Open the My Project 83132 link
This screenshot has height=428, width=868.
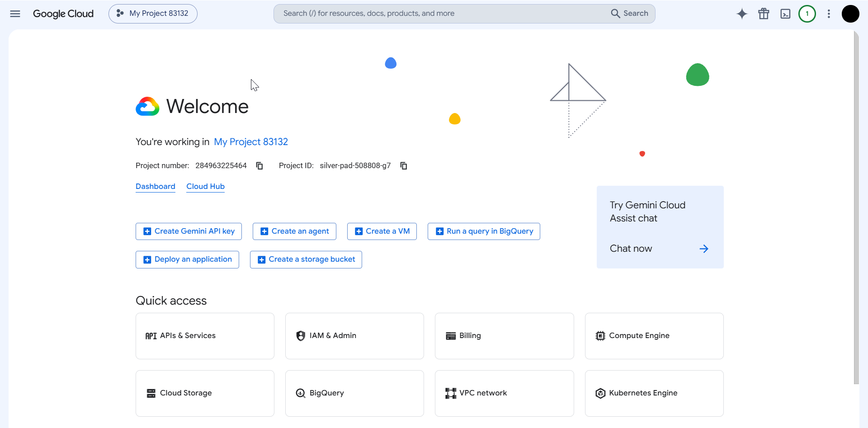click(x=251, y=142)
